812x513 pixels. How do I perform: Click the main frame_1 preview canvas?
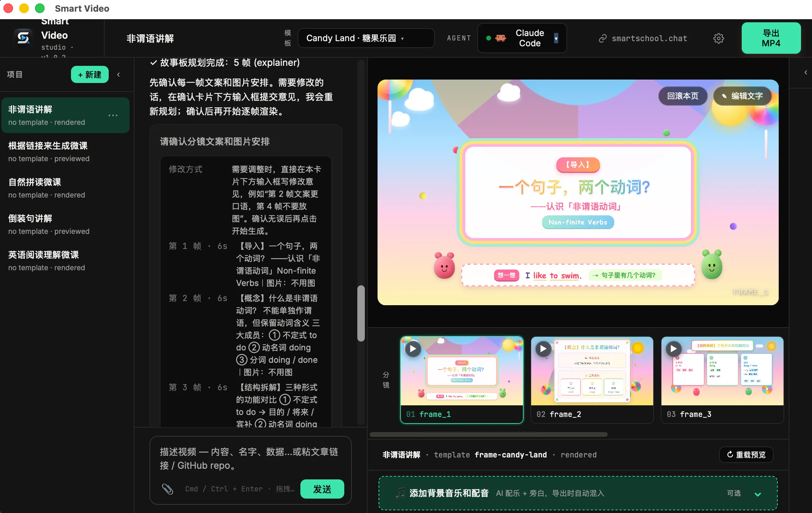[x=578, y=192]
